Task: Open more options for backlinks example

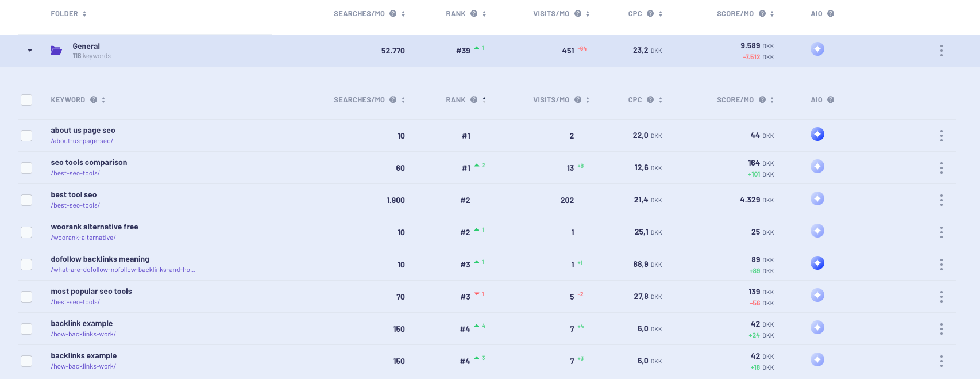Action: (x=941, y=361)
